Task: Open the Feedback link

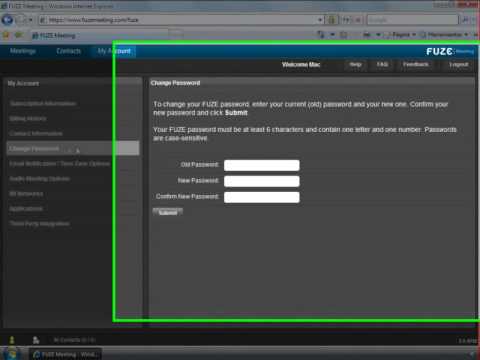Action: coord(416,64)
